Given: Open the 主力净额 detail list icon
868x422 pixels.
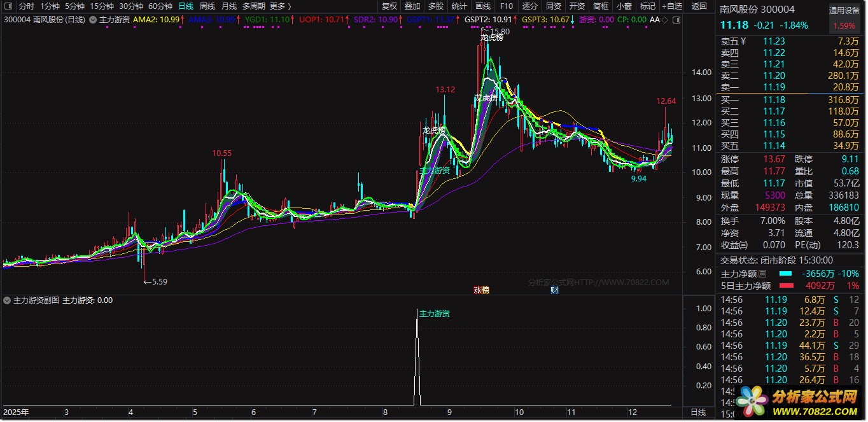Looking at the screenshot, I should 762,274.
